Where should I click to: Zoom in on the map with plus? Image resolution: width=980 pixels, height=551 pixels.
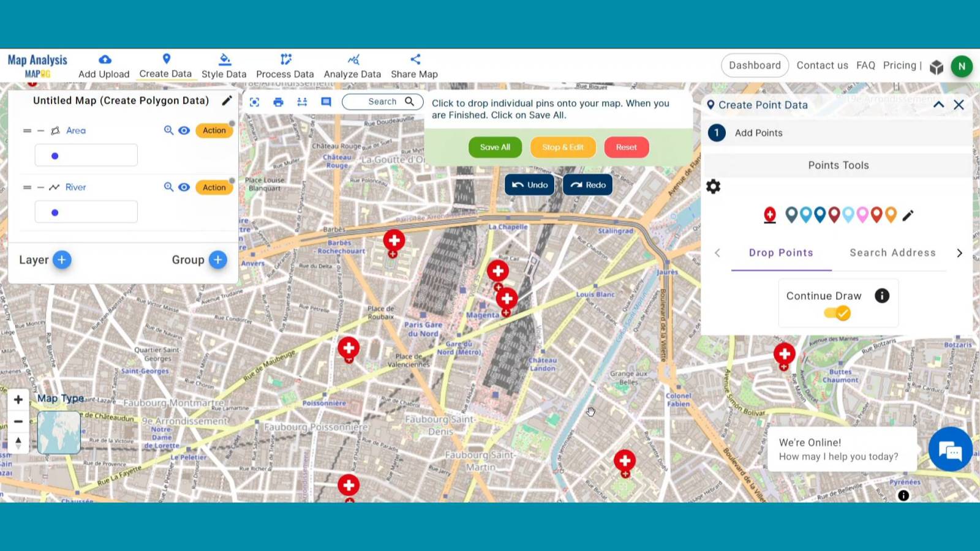click(x=18, y=400)
